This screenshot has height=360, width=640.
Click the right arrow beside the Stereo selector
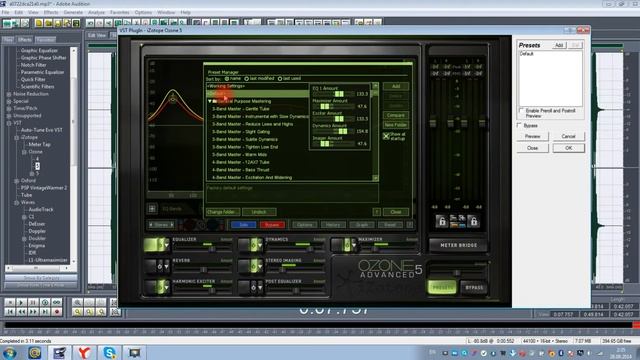click(172, 225)
